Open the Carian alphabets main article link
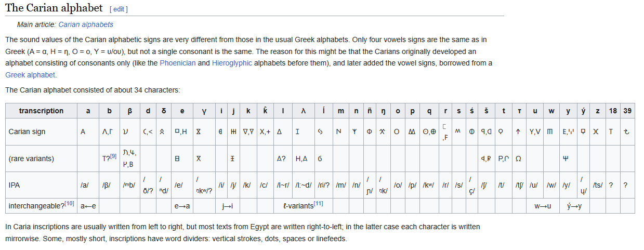 point(86,24)
